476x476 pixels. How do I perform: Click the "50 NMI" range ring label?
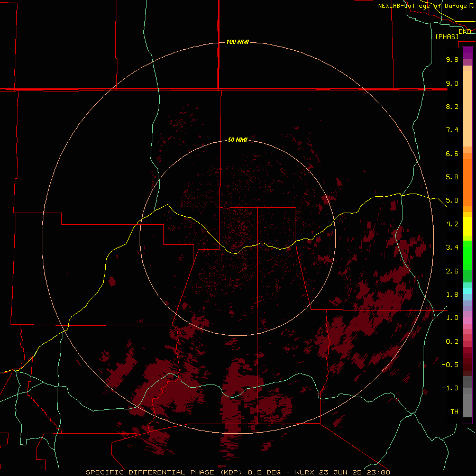237,140
